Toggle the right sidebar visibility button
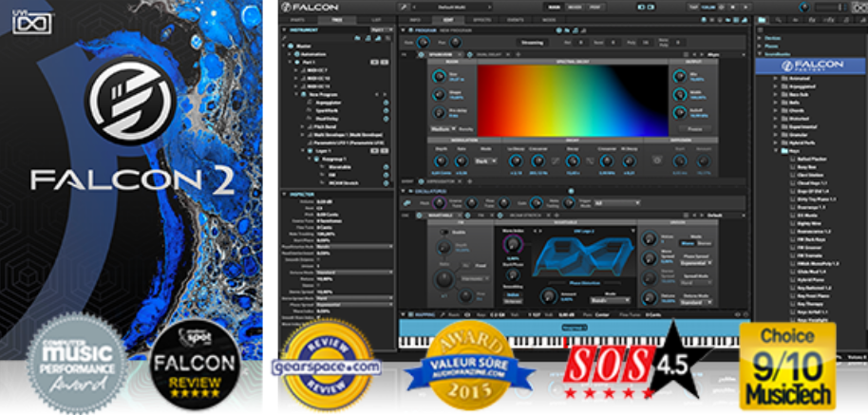 pyautogui.click(x=651, y=8)
